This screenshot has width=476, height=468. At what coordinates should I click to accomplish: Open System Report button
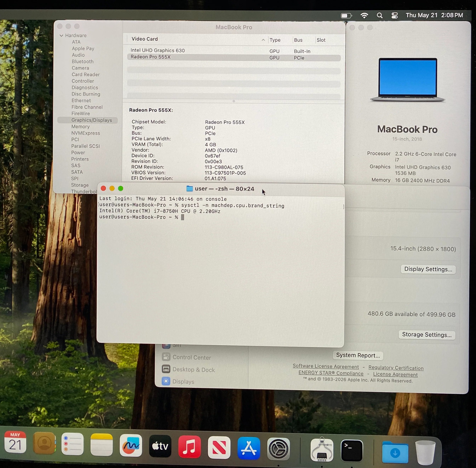point(358,355)
